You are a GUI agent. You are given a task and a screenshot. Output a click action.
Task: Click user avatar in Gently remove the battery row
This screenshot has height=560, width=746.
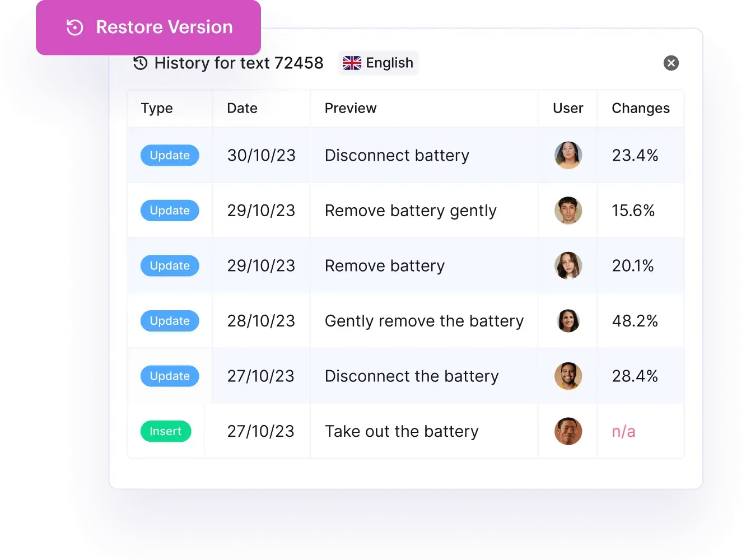tap(568, 321)
